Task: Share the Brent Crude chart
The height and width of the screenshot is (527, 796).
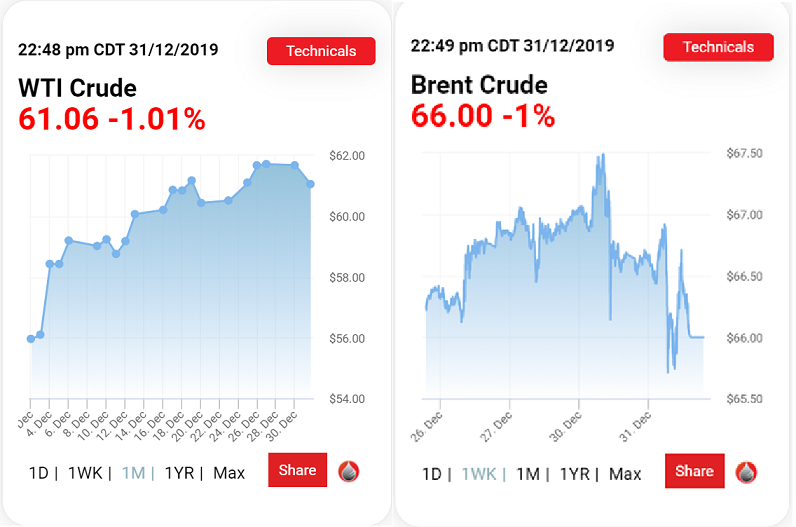Action: point(694,471)
